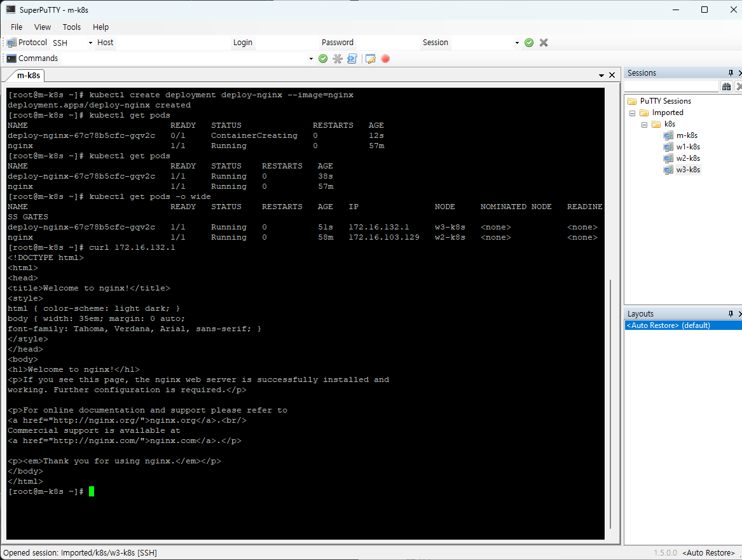Open the Commands history dropdown arrow
Viewport: 742px width, 560px height.
tap(311, 58)
